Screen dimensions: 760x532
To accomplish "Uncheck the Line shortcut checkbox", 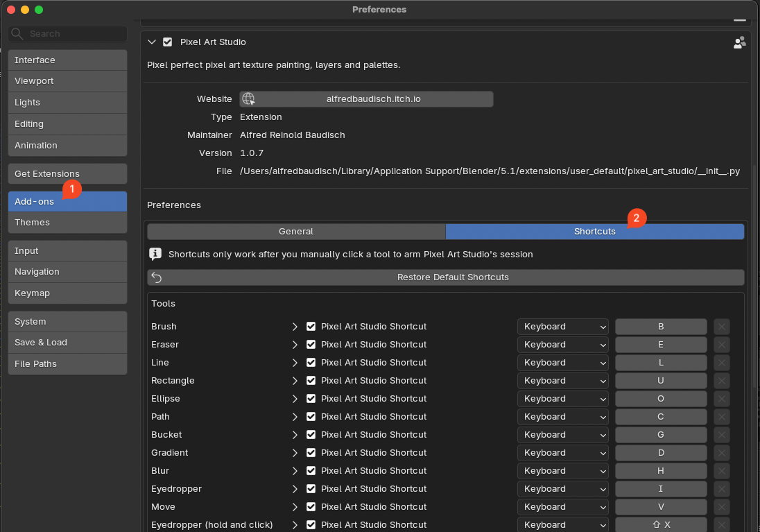I will click(x=311, y=362).
